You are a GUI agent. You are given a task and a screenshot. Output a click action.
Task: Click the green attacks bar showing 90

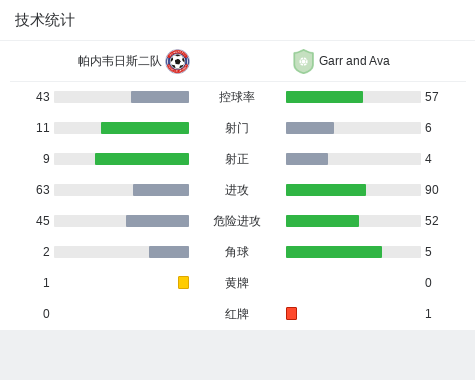click(x=326, y=190)
